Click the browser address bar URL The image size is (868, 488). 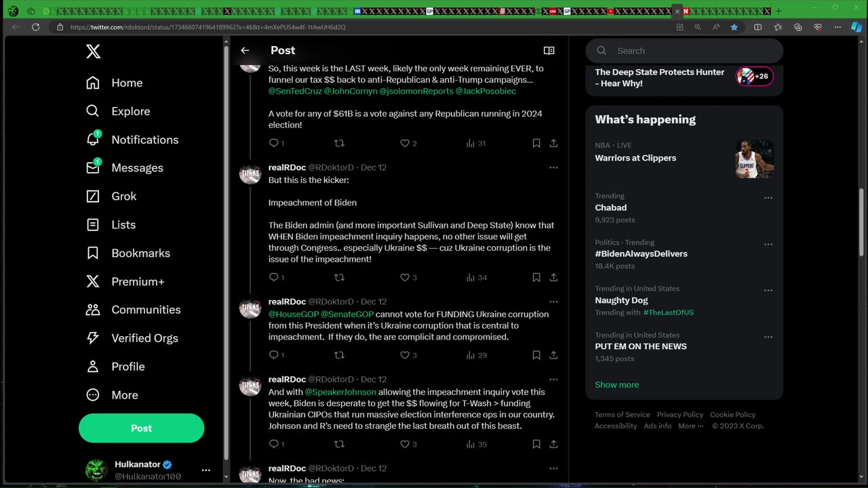click(x=208, y=27)
